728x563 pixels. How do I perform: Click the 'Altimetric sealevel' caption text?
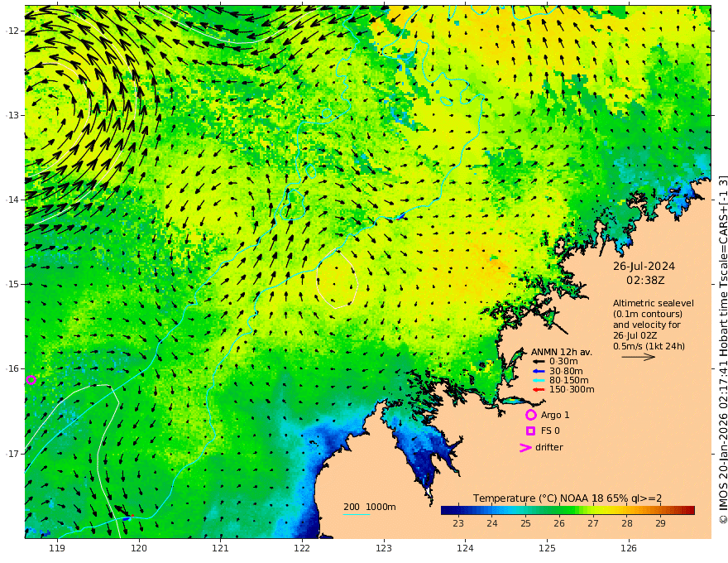(x=654, y=303)
